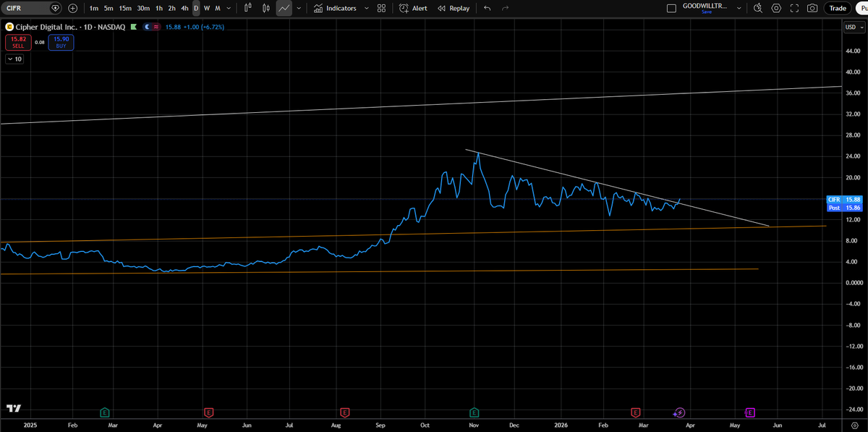
Task: Expand the favorite indicators dropdown
Action: tap(366, 8)
